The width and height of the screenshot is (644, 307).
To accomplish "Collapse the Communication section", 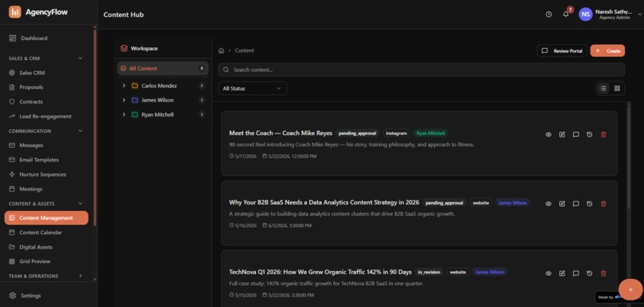I will tap(81, 130).
